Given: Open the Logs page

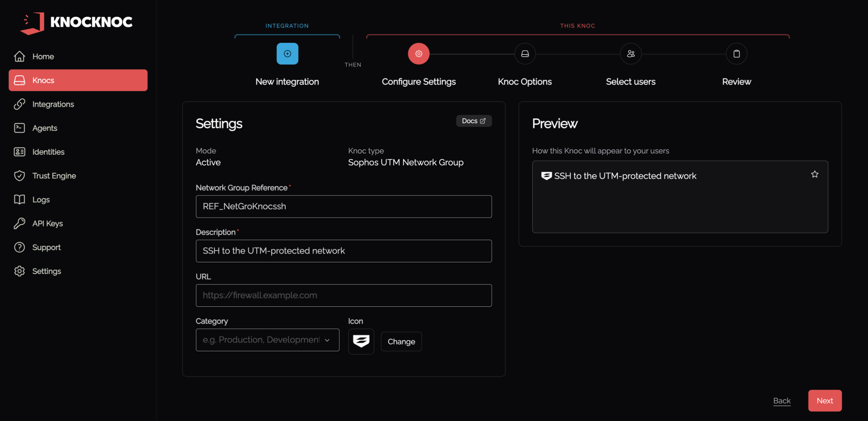Looking at the screenshot, I should click(78, 199).
